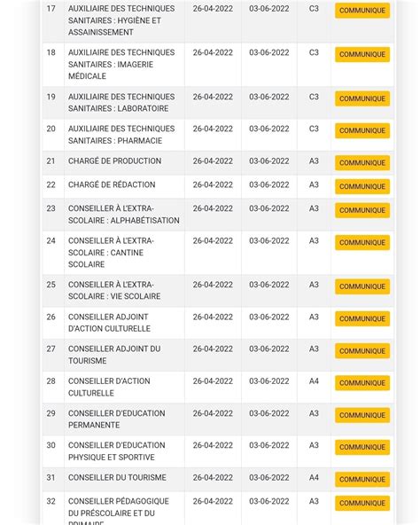The image size is (420, 525).
Task: Open COMMUNIQUE for Cantine Scolaire row 24
Action: click(362, 242)
